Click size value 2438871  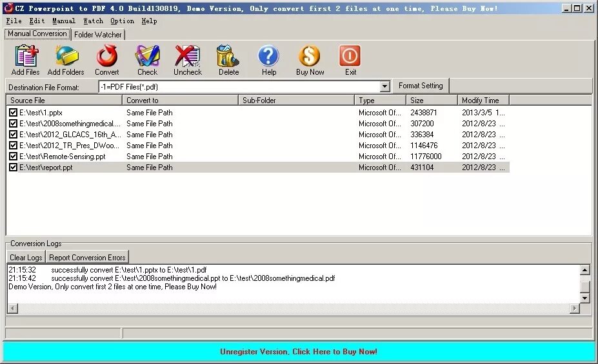point(423,113)
